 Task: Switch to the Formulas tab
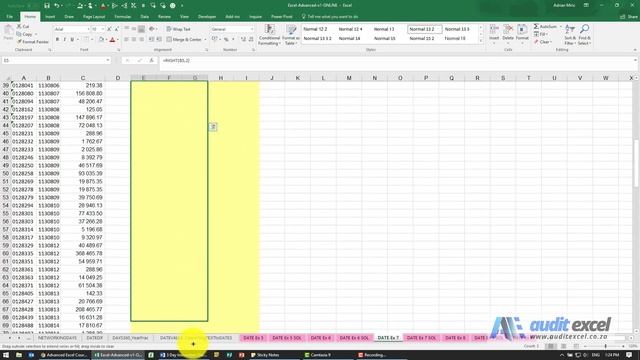(122, 17)
